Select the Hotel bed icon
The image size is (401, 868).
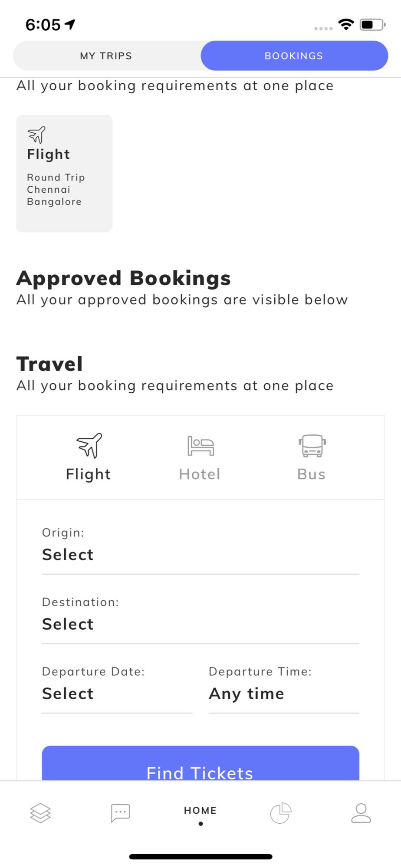[200, 446]
